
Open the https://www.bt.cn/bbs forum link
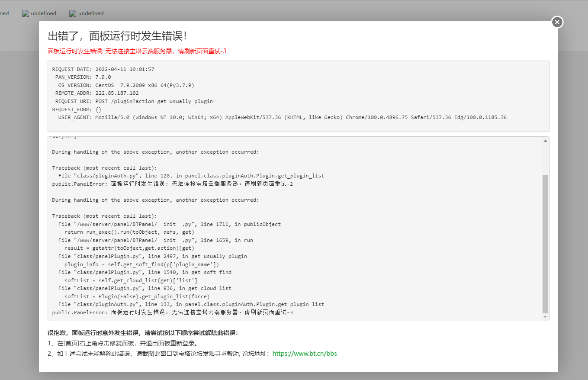point(305,354)
